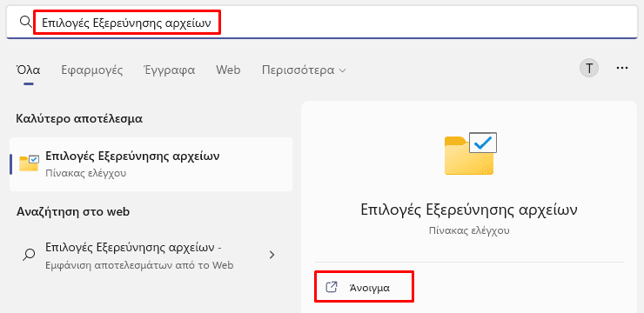The height and width of the screenshot is (313, 644).
Task: Click the magnifier icon beside the web suggestion
Action: click(29, 255)
